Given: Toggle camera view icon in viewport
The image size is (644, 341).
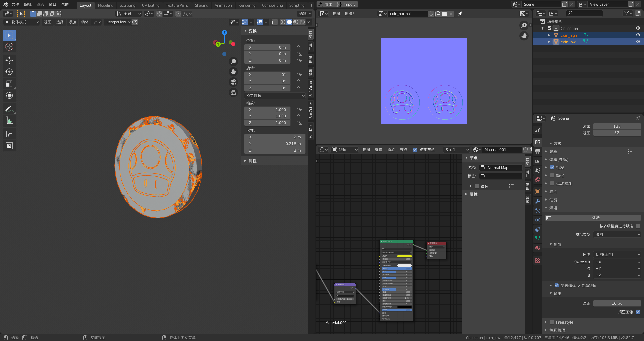Looking at the screenshot, I should tap(233, 82).
